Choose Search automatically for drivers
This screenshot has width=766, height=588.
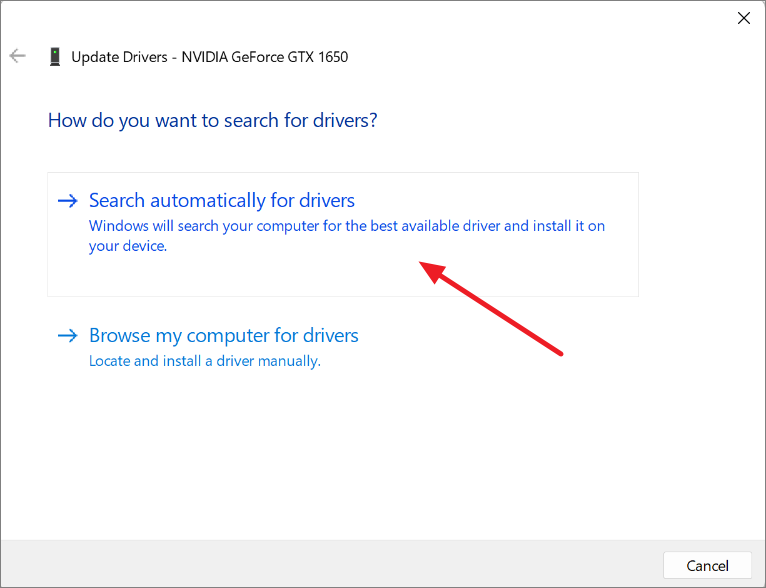click(x=342, y=234)
